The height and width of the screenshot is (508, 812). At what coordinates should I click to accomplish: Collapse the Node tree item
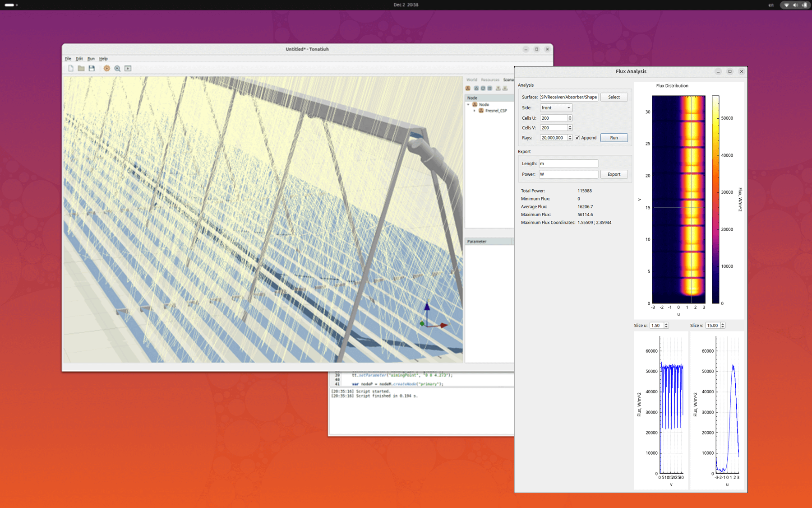point(468,104)
